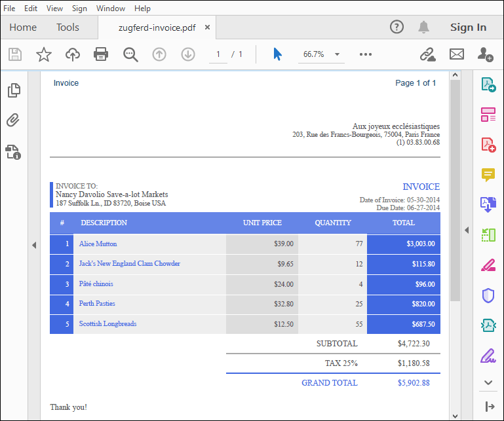
Task: Click the Perth Pasties item text
Action: pos(97,303)
